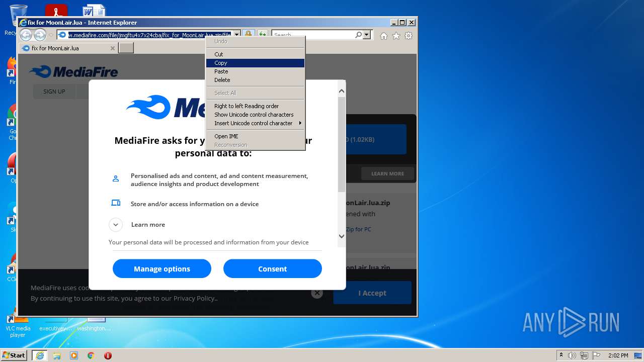Click the Manage options button
The height and width of the screenshot is (362, 644).
(x=162, y=268)
